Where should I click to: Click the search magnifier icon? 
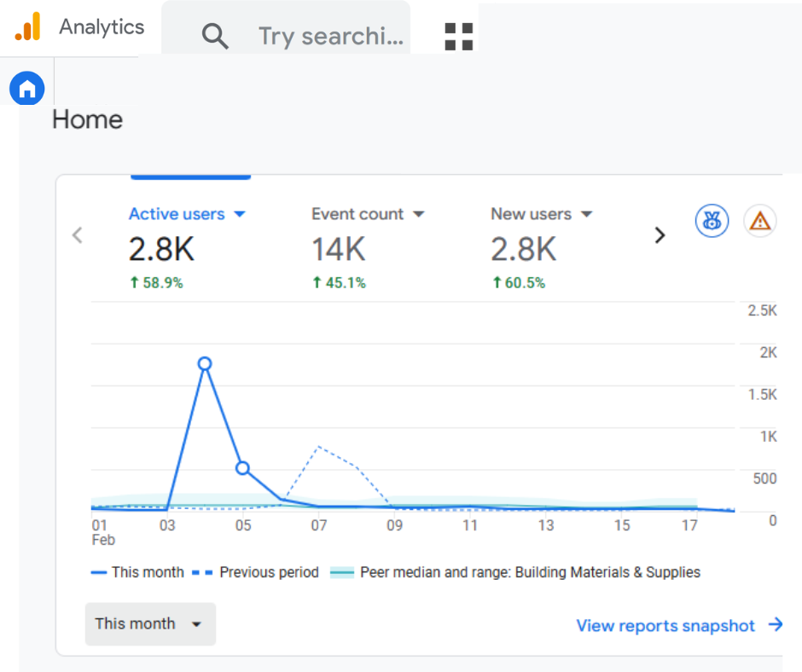tap(215, 37)
